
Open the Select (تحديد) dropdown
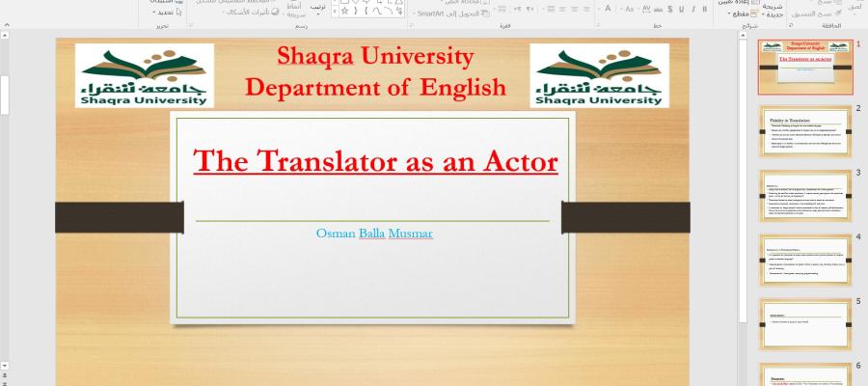(164, 13)
